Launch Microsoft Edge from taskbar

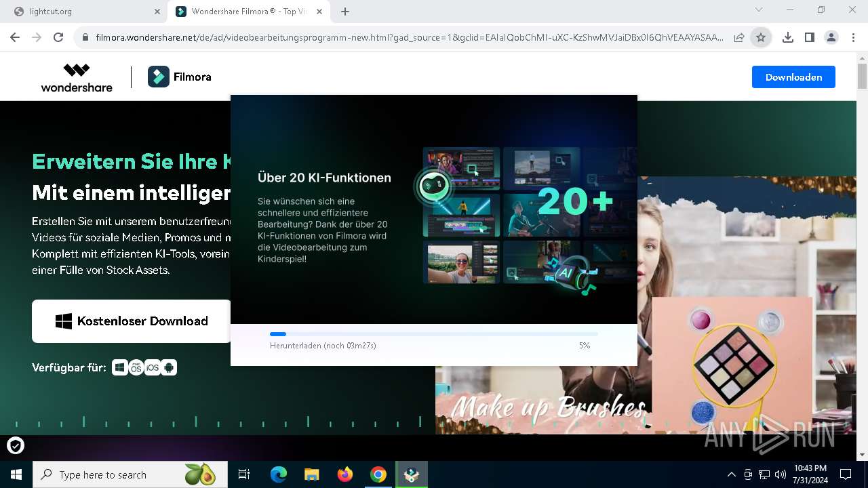279,474
